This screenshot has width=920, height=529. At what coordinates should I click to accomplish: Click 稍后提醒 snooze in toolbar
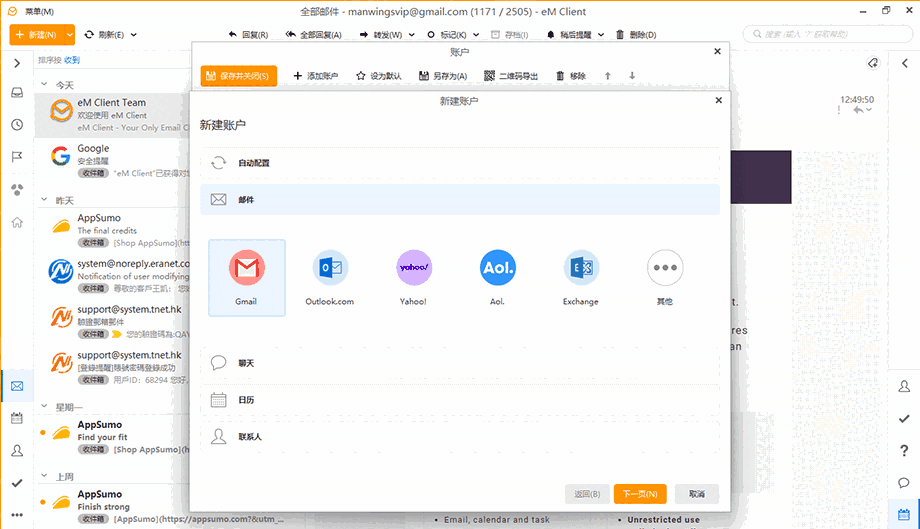[x=569, y=35]
